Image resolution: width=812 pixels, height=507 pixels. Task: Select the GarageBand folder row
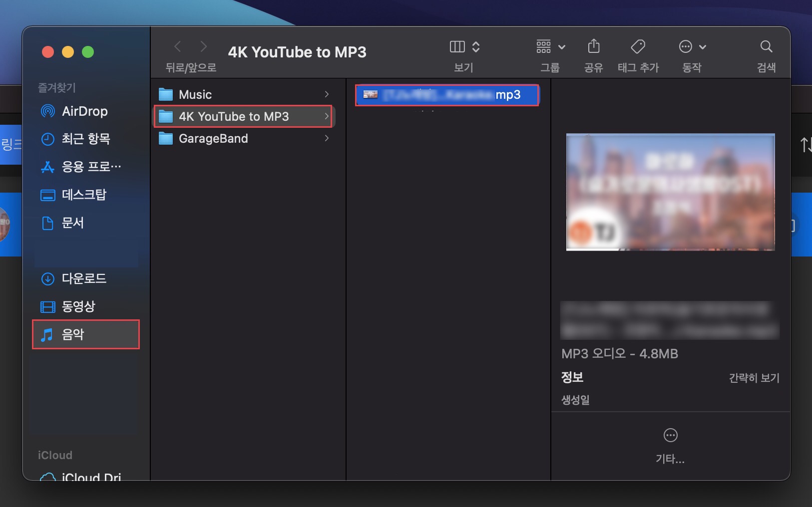tap(244, 138)
